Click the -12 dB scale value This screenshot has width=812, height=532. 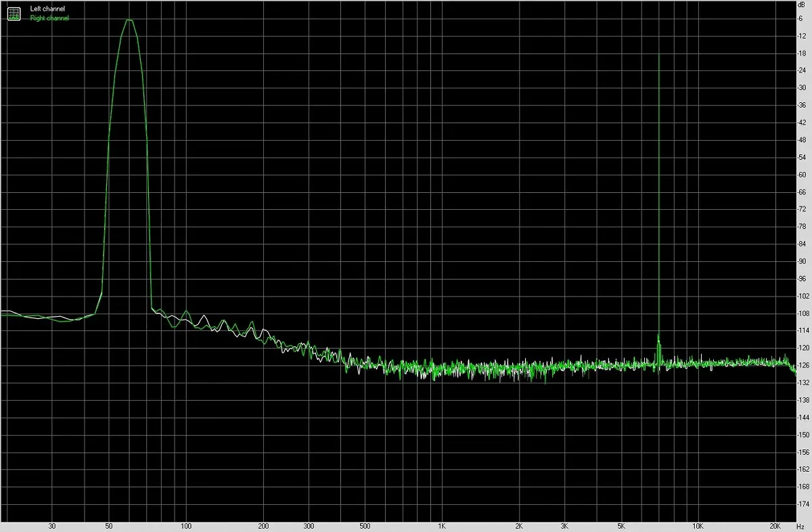click(803, 36)
